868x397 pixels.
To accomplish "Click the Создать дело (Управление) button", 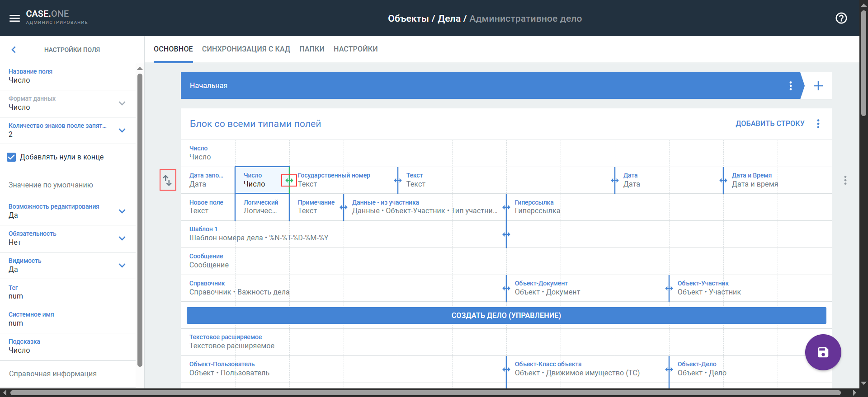I will (x=506, y=315).
